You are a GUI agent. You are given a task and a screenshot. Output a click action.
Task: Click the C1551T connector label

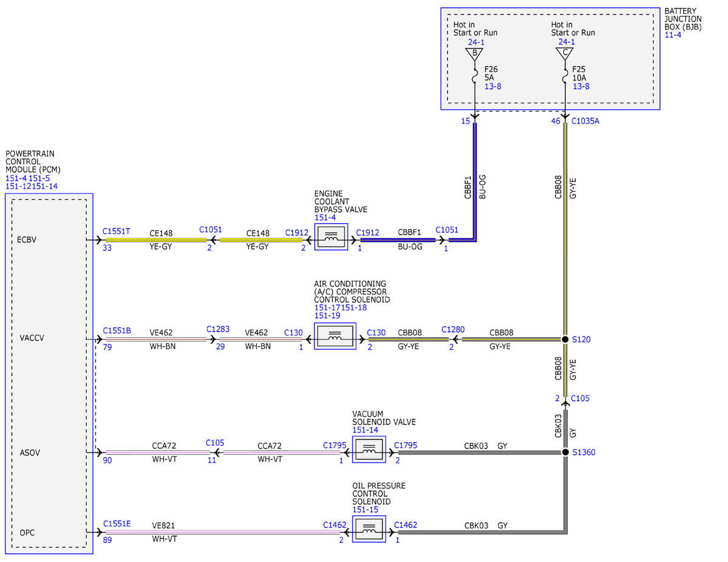tap(116, 231)
